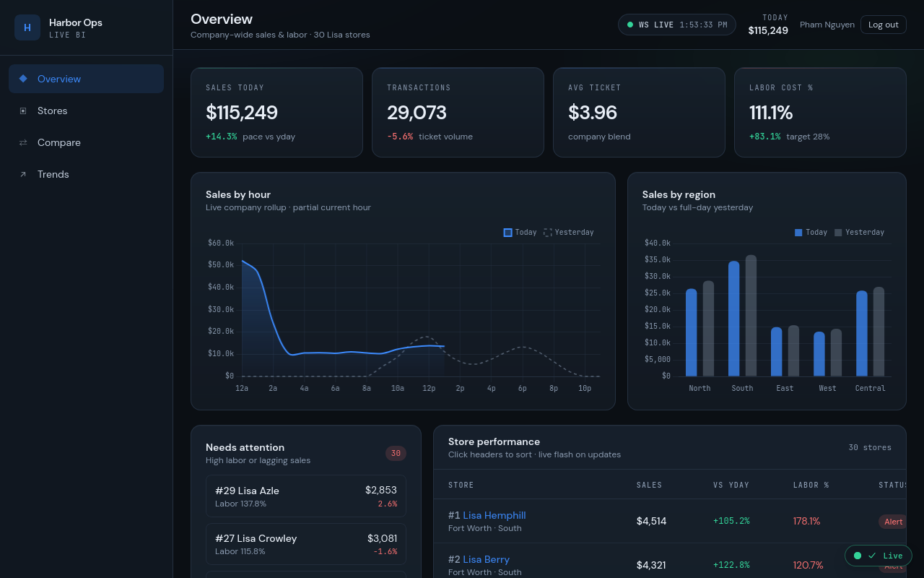
Task: Click the green WS LIVE status dot
Action: [x=630, y=25]
